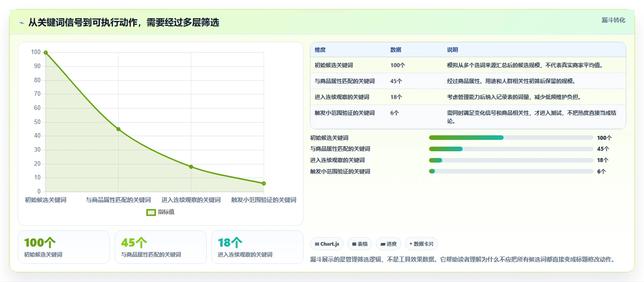644x282 pixels.
Task: Click 进入连续观察的关键词 cell in the table
Action: [x=342, y=97]
